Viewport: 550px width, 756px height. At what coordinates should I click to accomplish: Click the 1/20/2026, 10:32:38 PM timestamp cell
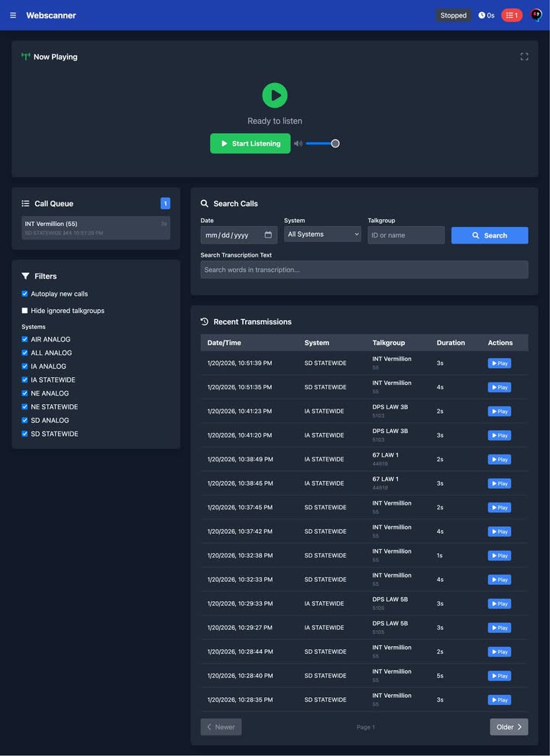pos(241,555)
